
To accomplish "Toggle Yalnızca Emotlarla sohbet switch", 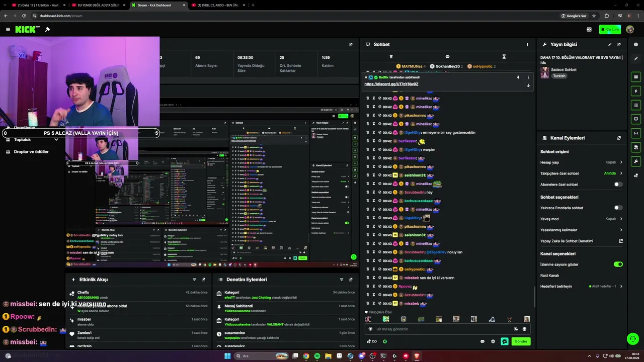I will [x=618, y=208].
